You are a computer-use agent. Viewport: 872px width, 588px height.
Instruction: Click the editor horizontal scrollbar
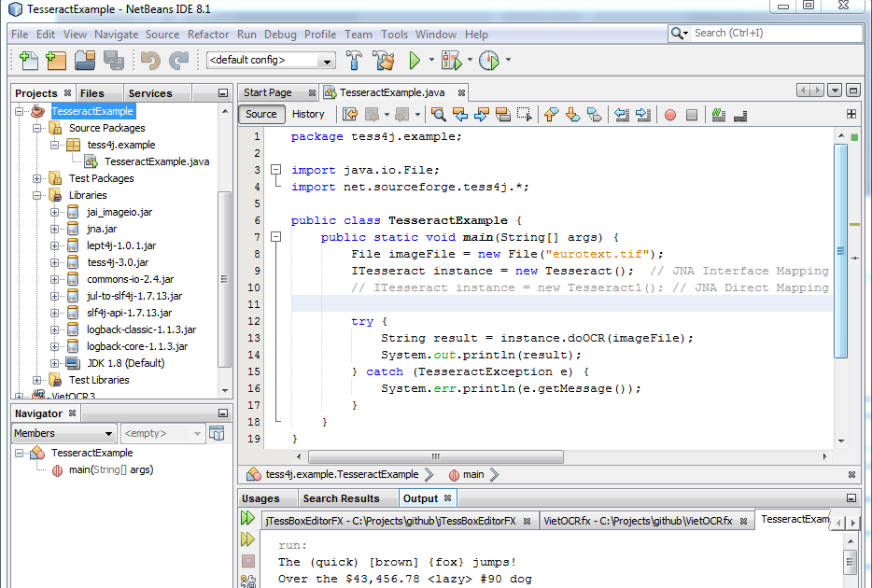pyautogui.click(x=436, y=456)
